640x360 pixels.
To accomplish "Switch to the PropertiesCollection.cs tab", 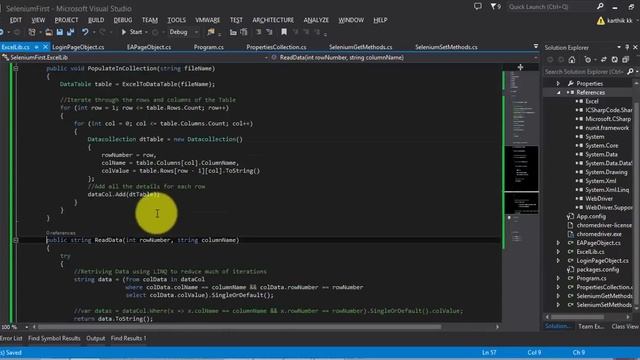I will tap(276, 47).
